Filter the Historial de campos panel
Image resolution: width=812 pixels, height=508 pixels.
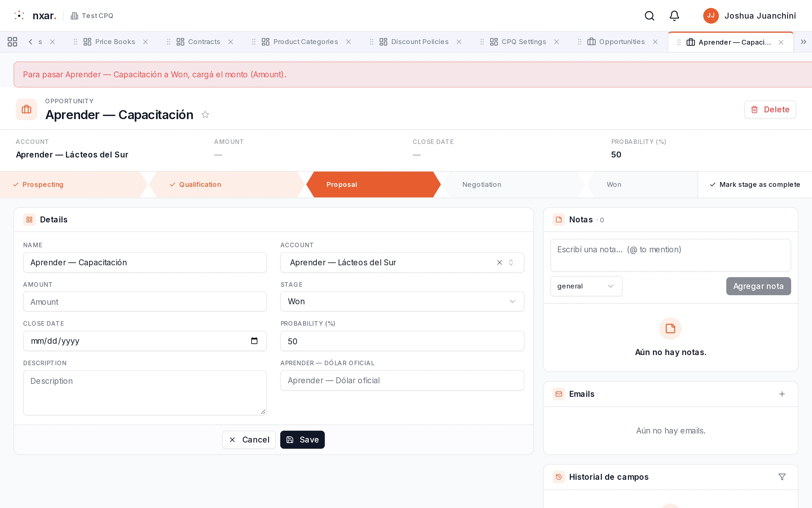(x=782, y=477)
